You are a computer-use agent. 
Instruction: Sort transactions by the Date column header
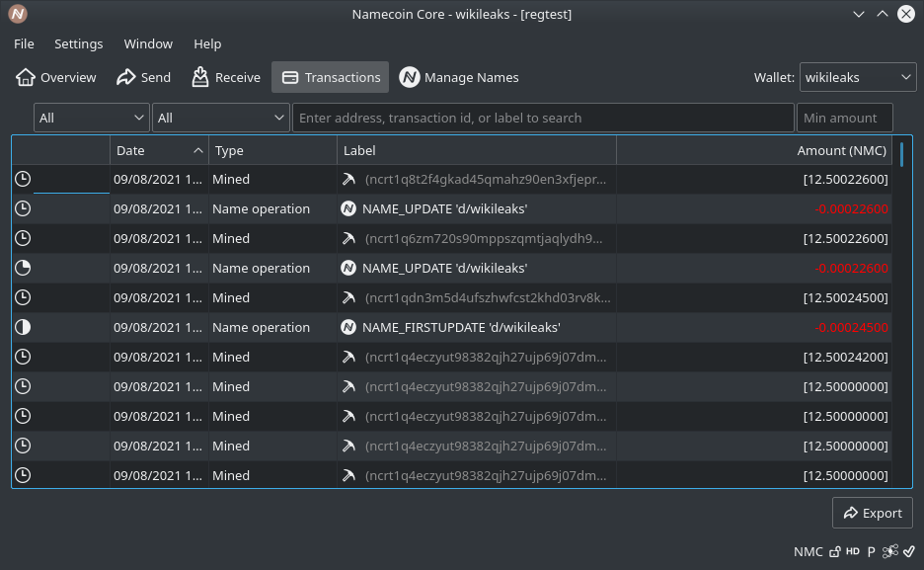tap(158, 150)
